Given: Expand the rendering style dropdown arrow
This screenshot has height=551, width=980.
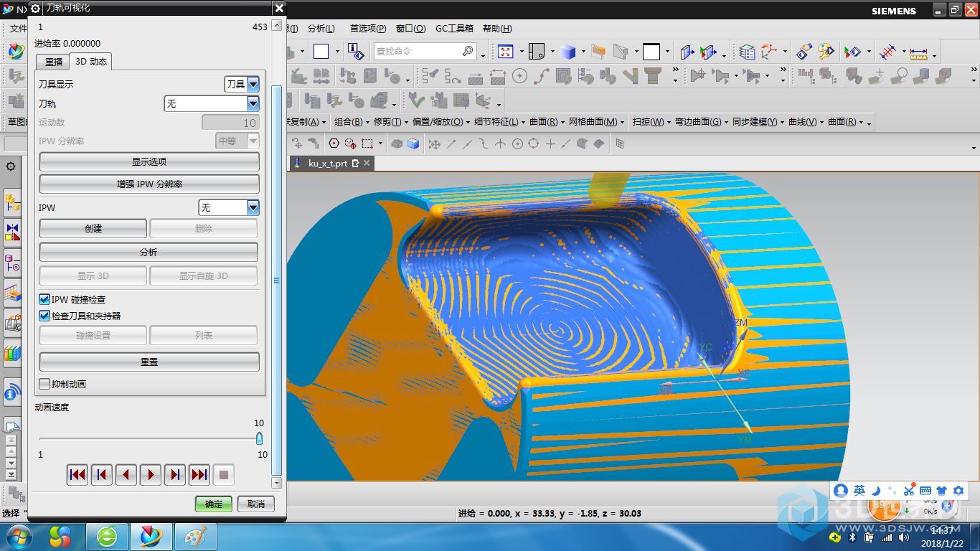Looking at the screenshot, I should 583,52.
